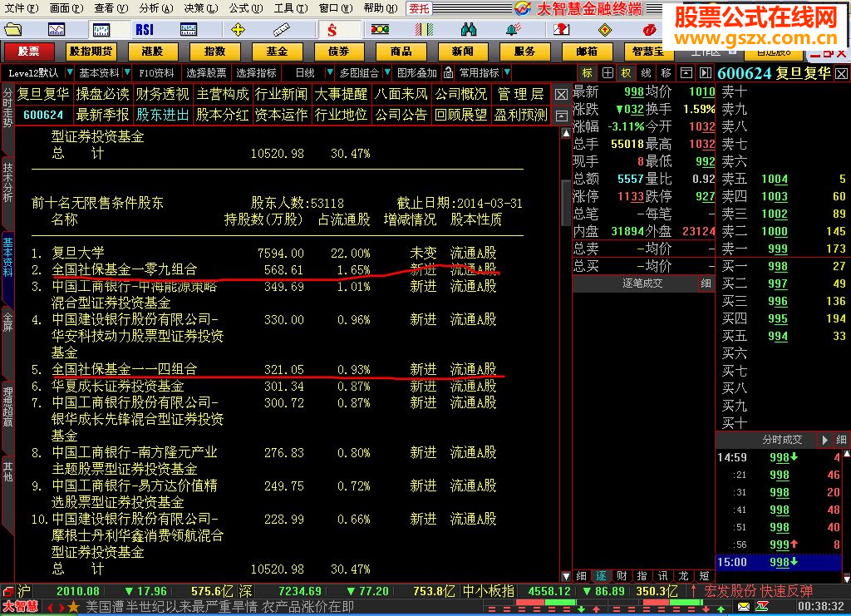Click the 复旦大学 shareholder row
The image size is (851, 616).
[263, 253]
